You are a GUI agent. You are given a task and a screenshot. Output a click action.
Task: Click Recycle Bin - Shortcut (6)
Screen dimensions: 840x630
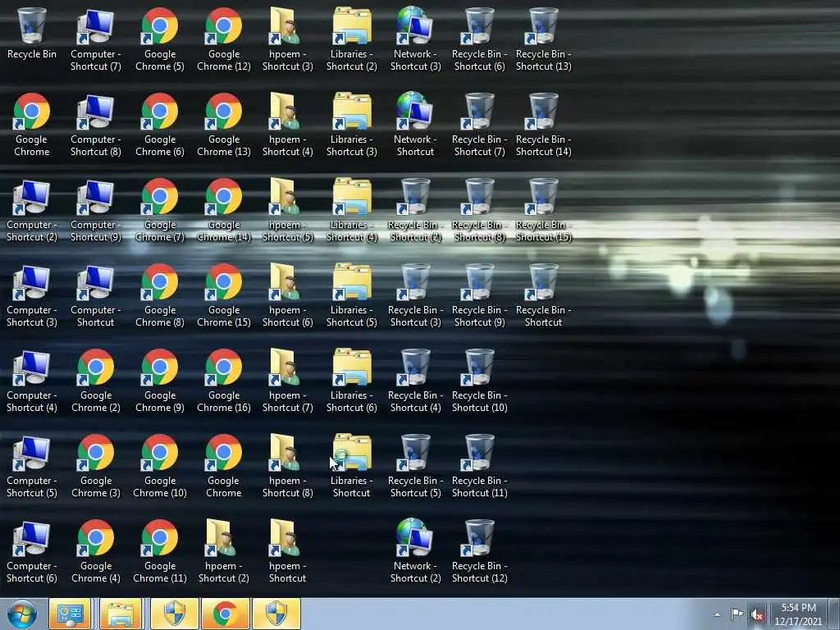pos(479,39)
